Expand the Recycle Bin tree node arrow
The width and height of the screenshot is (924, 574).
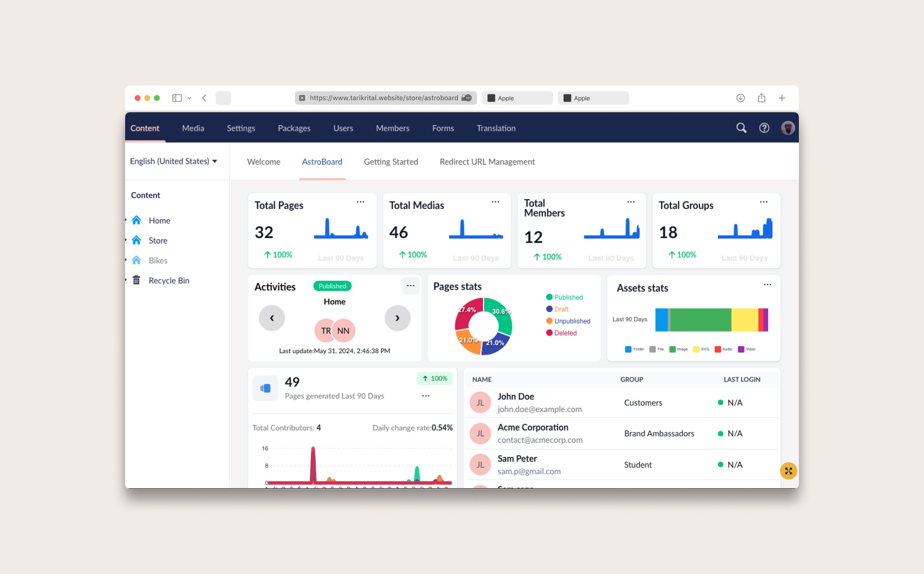pyautogui.click(x=126, y=280)
